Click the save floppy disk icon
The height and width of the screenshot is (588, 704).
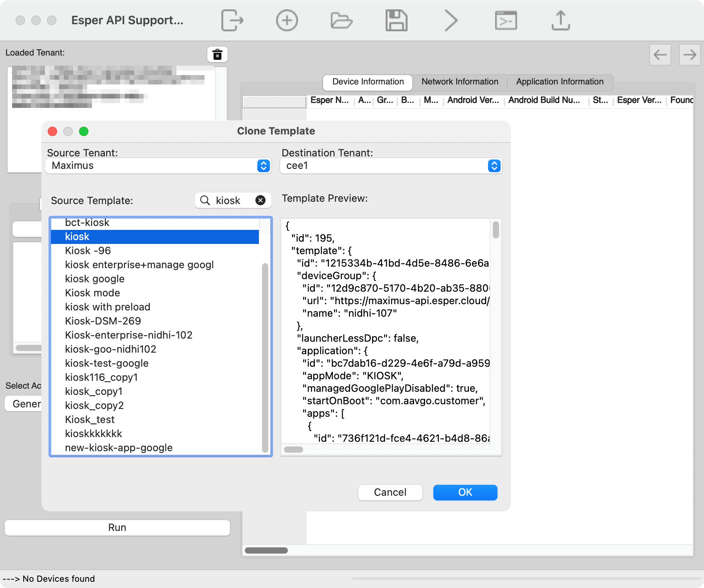[x=396, y=20]
